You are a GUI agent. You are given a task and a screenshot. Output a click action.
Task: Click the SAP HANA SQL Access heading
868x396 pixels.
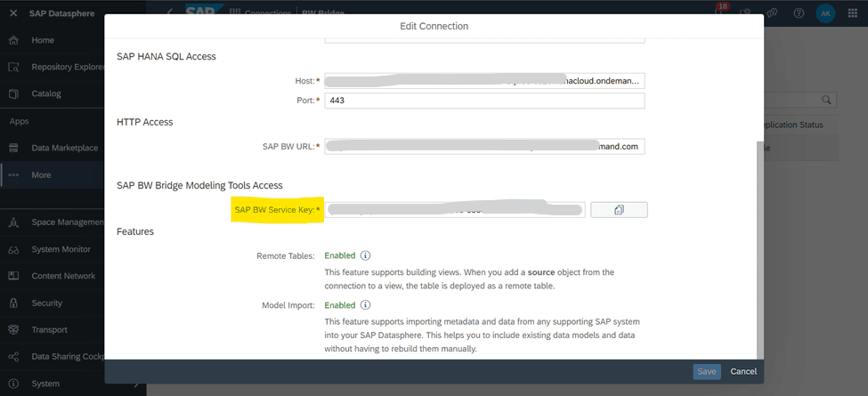pyautogui.click(x=166, y=56)
